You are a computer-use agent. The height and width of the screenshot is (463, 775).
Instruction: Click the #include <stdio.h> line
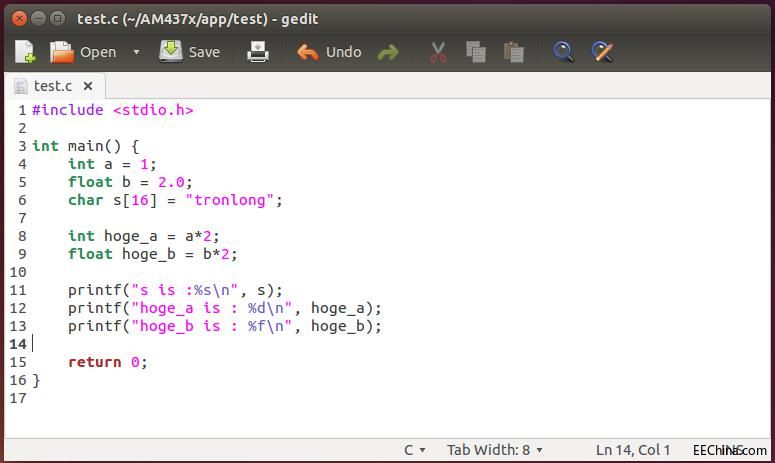(112, 110)
